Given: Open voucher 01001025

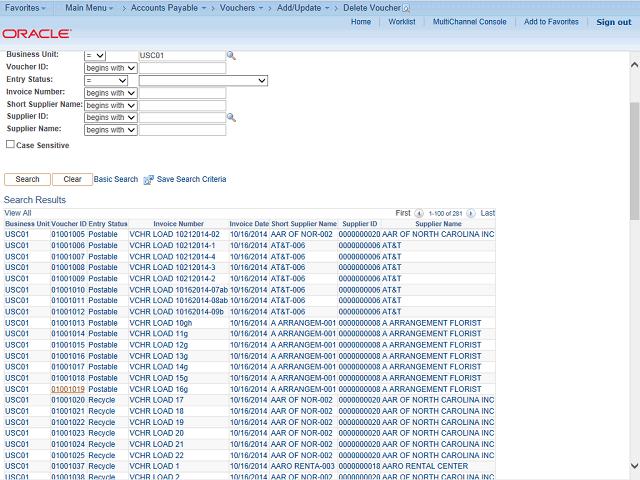Looking at the screenshot, I should click(68, 455).
